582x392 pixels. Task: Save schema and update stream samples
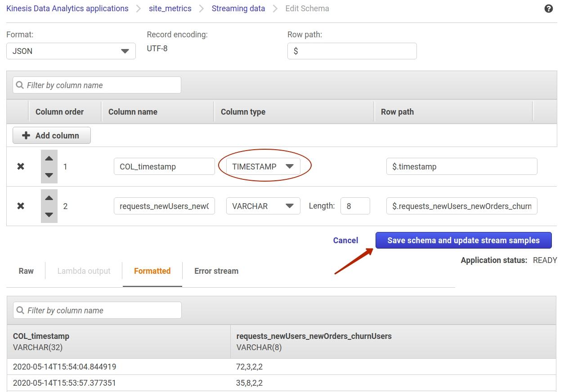point(463,240)
